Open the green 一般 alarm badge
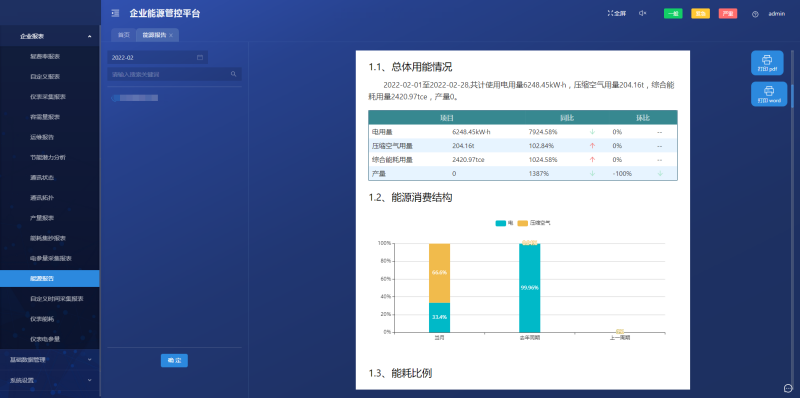 coord(673,14)
